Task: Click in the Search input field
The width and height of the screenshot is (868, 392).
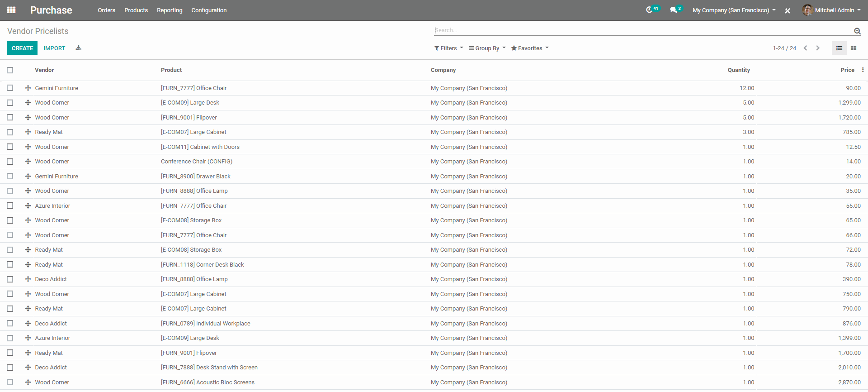Action: point(642,30)
